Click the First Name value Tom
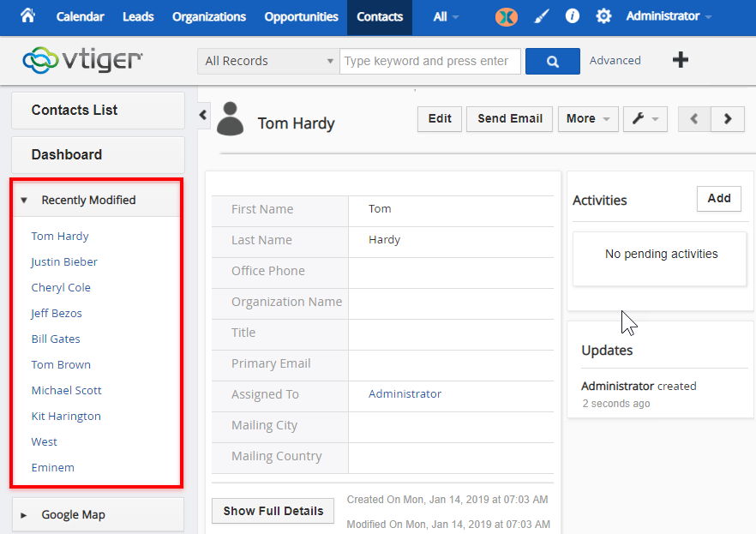The image size is (756, 534). [380, 208]
